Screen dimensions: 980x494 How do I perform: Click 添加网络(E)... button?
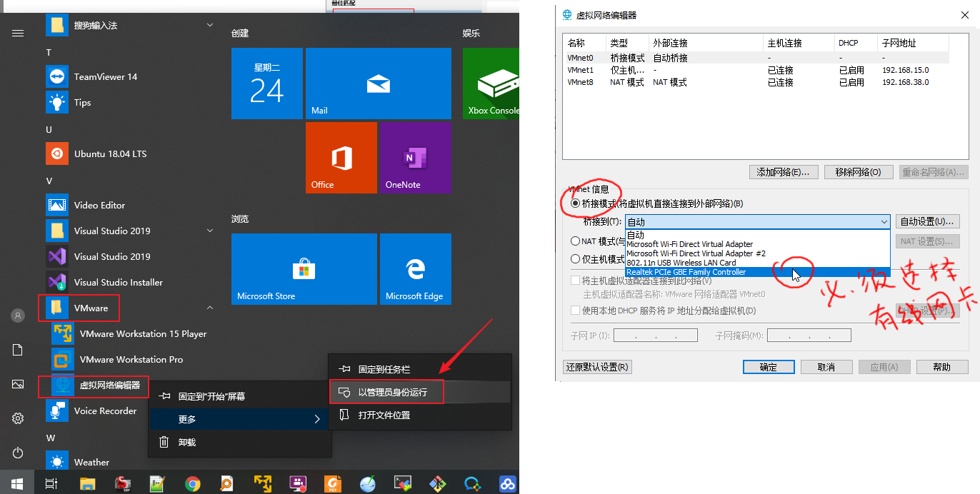[784, 172]
